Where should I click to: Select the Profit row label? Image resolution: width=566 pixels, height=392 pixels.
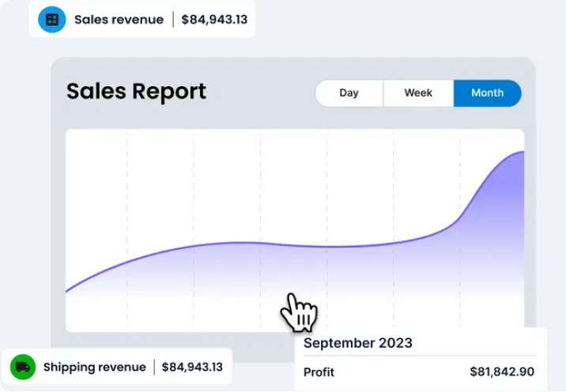click(x=319, y=371)
